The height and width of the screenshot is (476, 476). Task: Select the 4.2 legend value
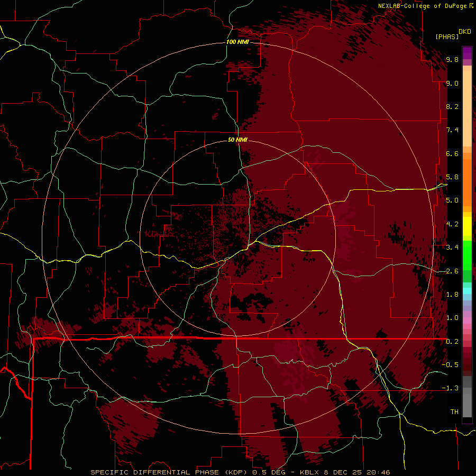(452, 224)
